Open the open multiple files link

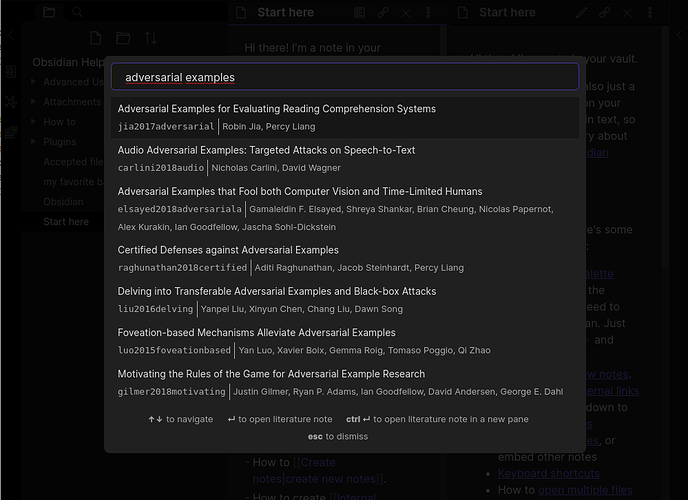[585, 489]
